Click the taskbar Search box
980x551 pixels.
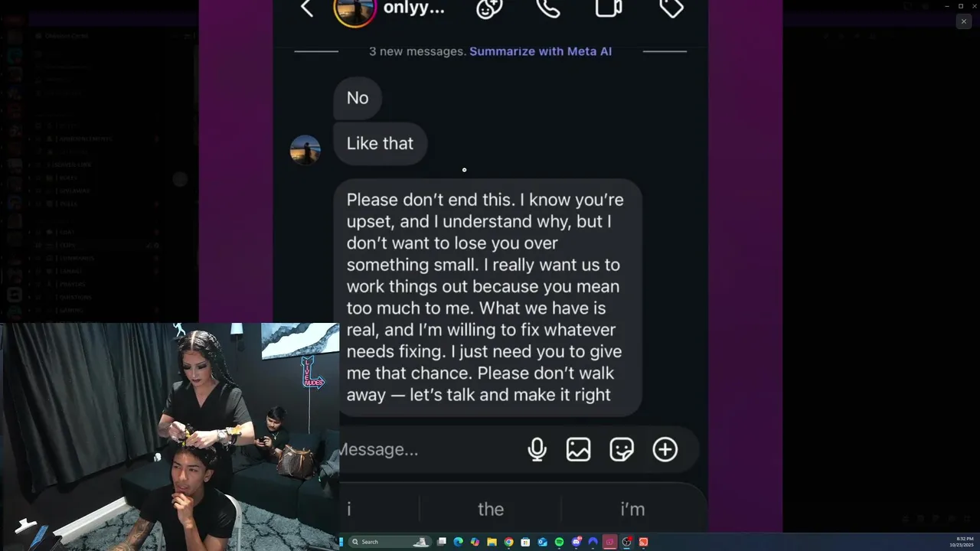coord(390,542)
